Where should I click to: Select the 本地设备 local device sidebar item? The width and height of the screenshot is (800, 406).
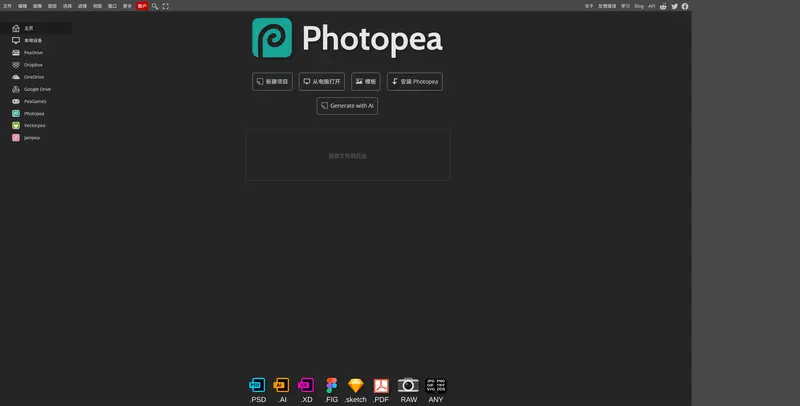[x=36, y=40]
